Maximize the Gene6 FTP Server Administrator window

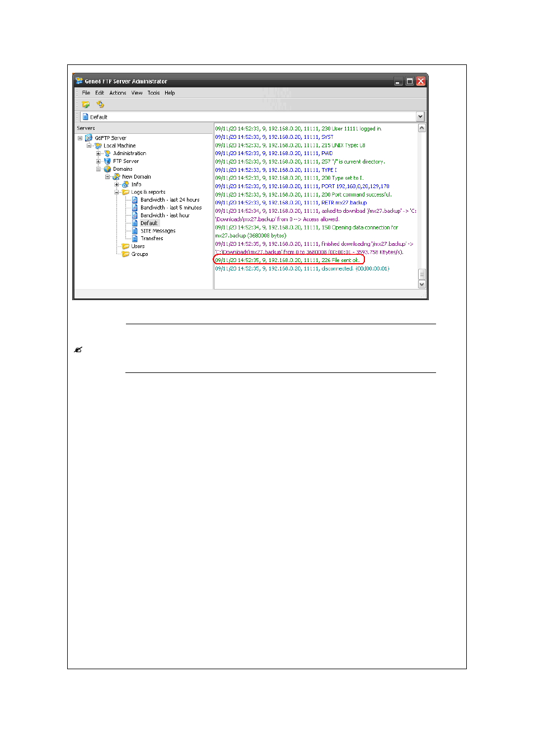tap(410, 81)
